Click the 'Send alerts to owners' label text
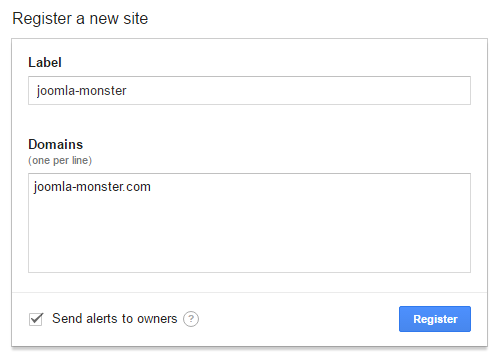 115,319
